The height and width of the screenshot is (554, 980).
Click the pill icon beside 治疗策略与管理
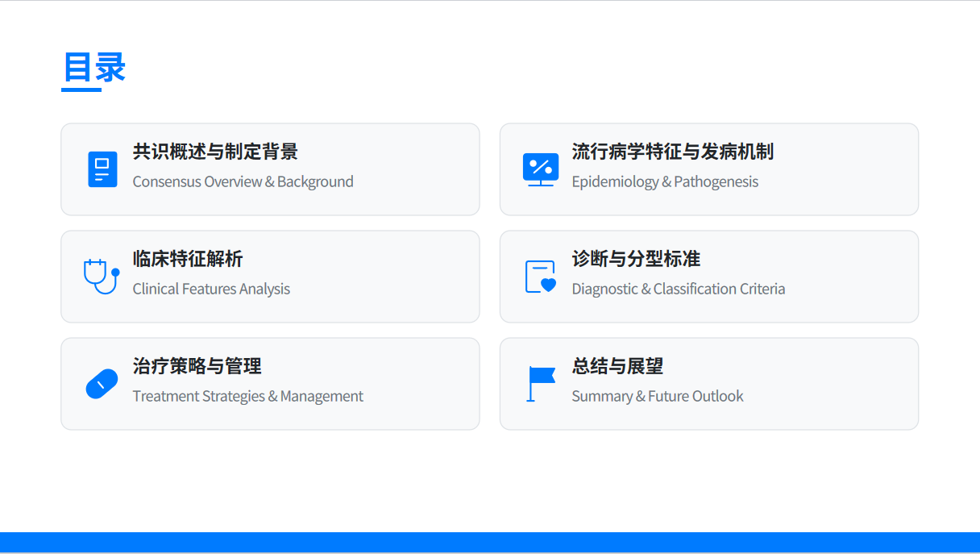coord(102,383)
